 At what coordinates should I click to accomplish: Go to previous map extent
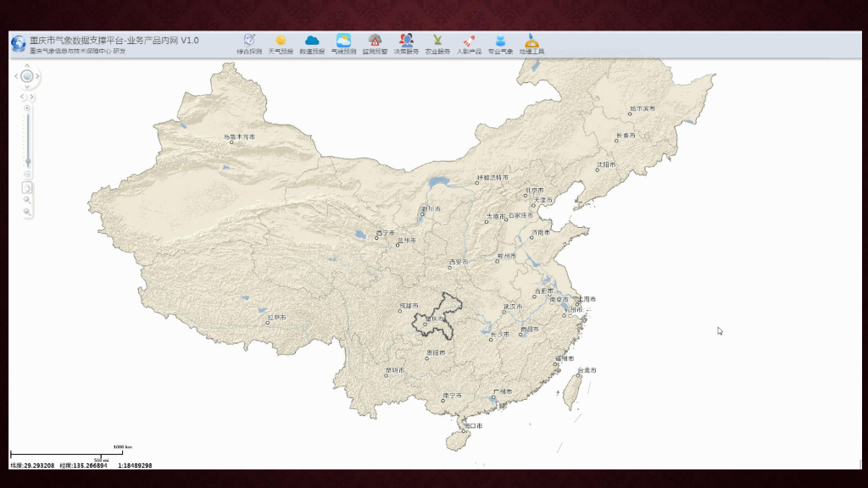[23, 97]
